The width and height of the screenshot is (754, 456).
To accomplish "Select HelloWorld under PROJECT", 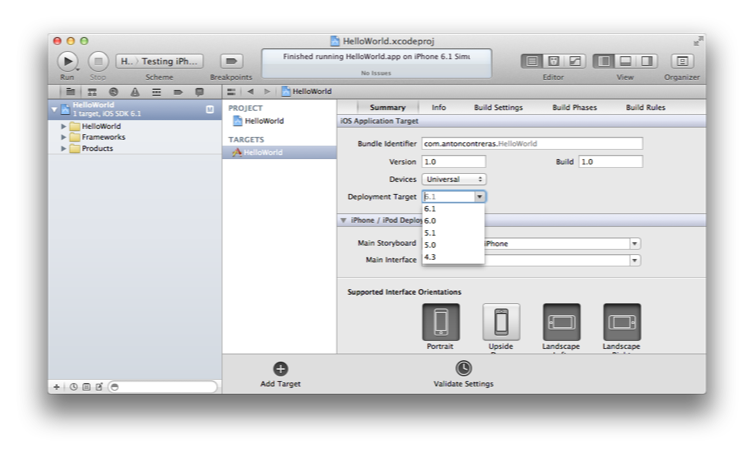I will [264, 121].
